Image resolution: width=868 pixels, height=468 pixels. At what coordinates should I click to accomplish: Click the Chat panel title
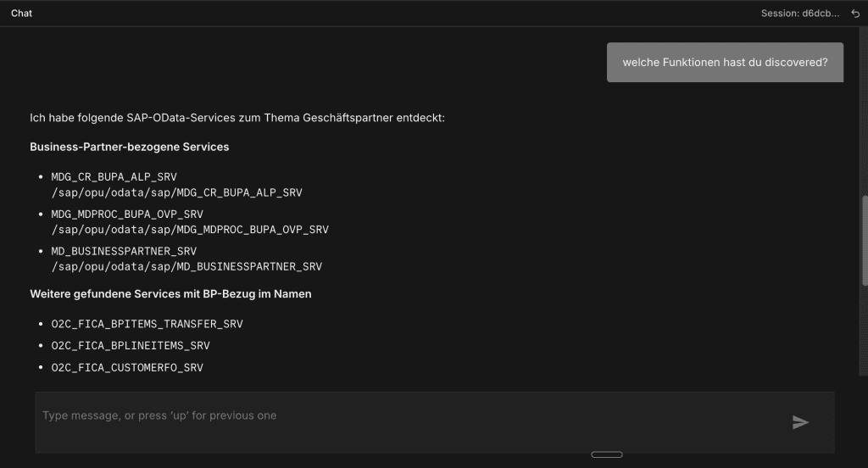21,14
